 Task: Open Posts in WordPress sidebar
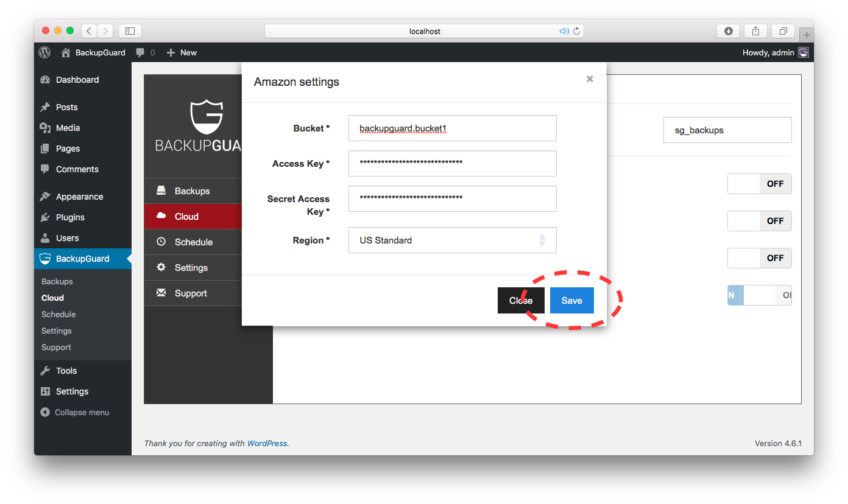coord(83,107)
